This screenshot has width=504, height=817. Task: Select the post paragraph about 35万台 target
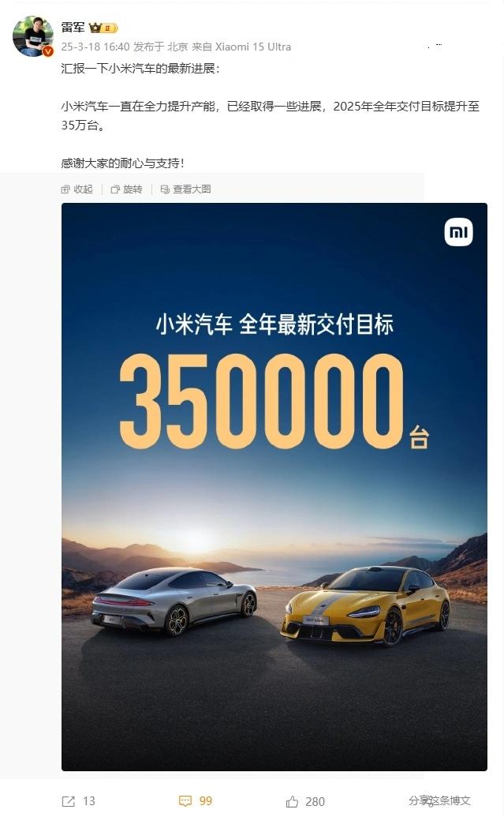tap(271, 116)
